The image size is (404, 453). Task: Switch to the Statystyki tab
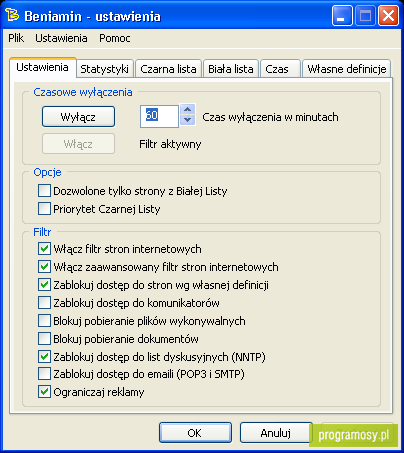click(105, 69)
